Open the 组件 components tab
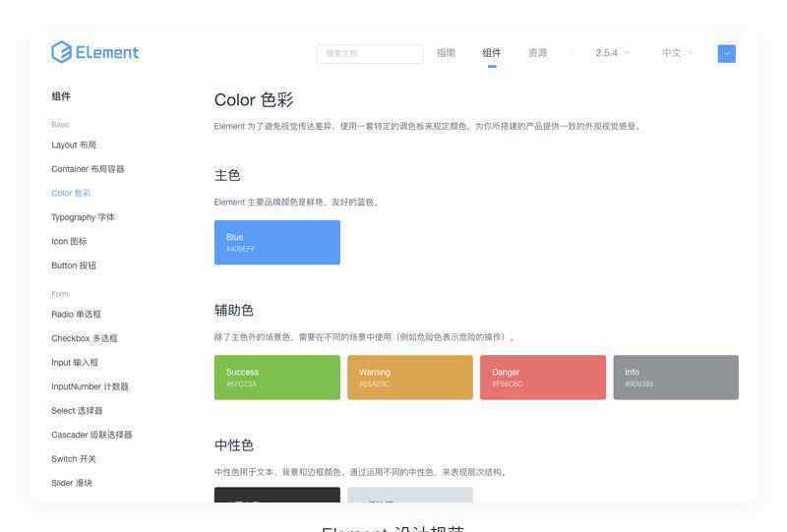Screen dimensions: 787x532 point(491,53)
